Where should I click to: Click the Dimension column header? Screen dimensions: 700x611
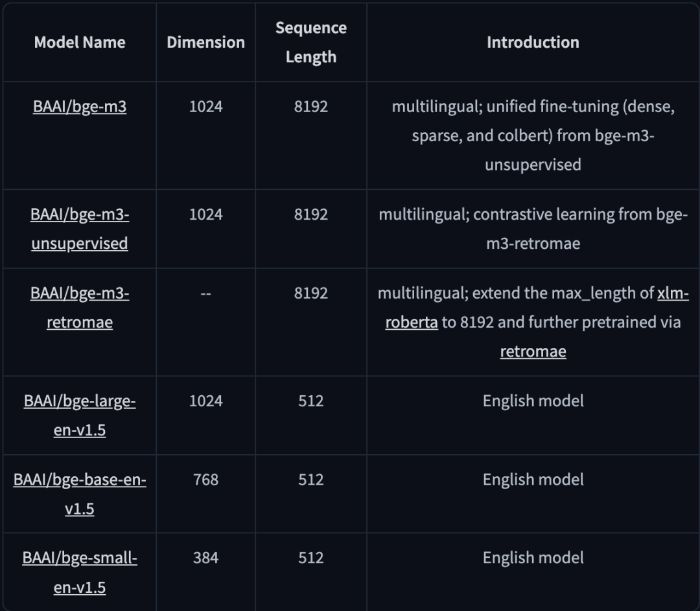coord(206,42)
